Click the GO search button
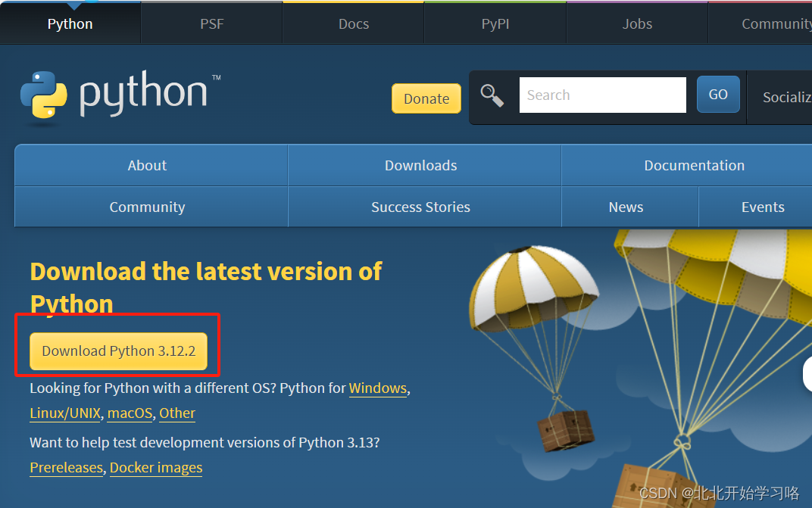The width and height of the screenshot is (812, 508). pyautogui.click(x=718, y=94)
